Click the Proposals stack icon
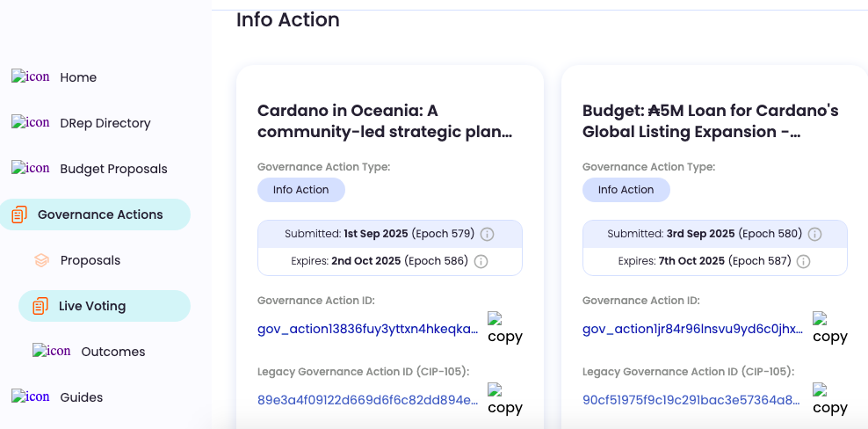The image size is (868, 429). coord(41,260)
